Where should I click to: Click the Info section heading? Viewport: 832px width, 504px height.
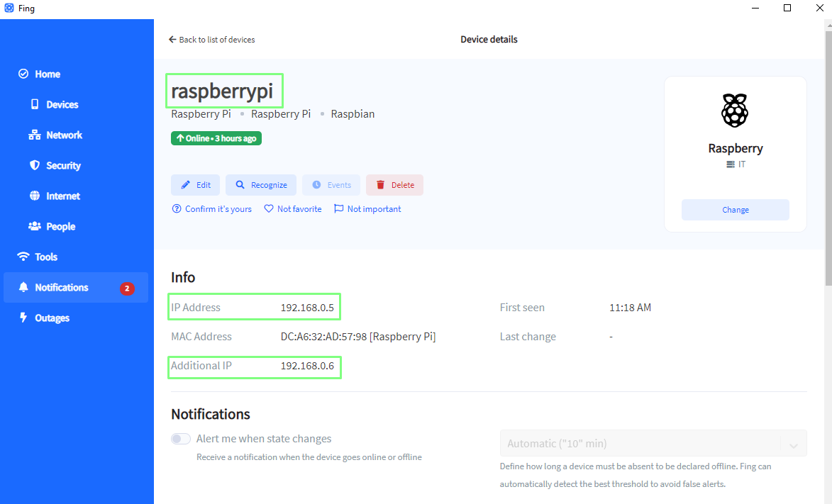pyautogui.click(x=183, y=277)
